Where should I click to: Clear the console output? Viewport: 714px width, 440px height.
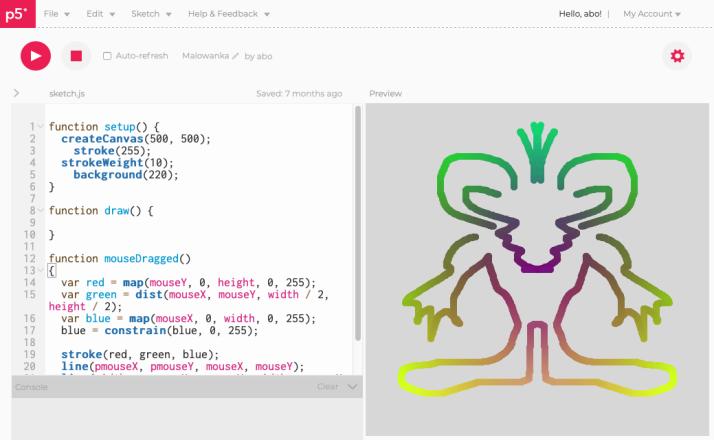[x=327, y=387]
